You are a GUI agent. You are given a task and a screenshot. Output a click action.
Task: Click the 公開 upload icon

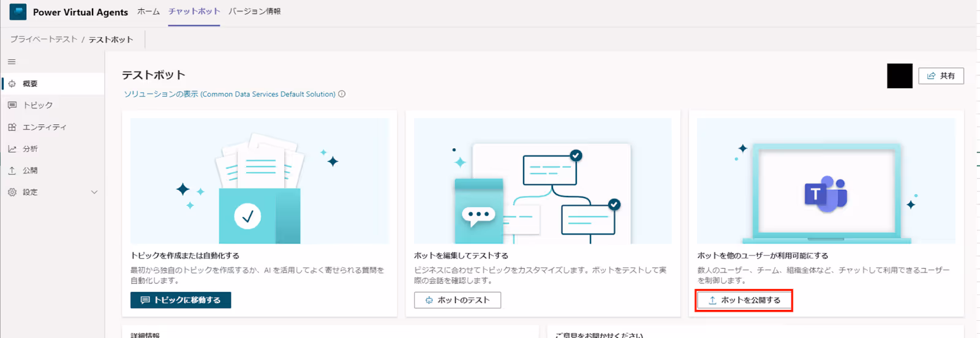pos(12,170)
